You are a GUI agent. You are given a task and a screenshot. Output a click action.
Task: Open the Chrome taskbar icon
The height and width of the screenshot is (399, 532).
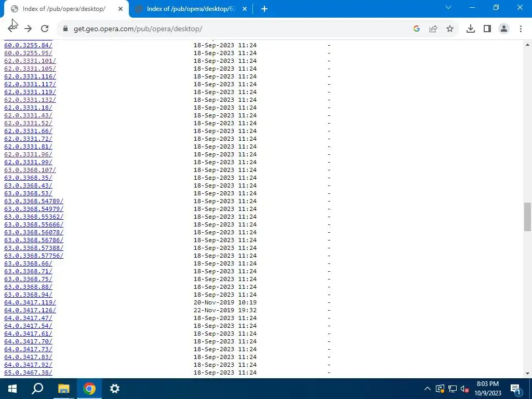click(89, 389)
